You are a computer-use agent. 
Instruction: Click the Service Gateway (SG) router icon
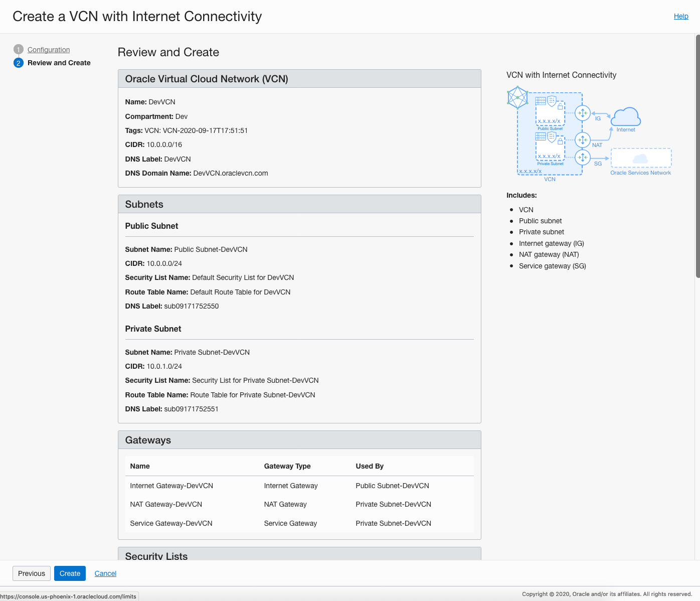(583, 158)
